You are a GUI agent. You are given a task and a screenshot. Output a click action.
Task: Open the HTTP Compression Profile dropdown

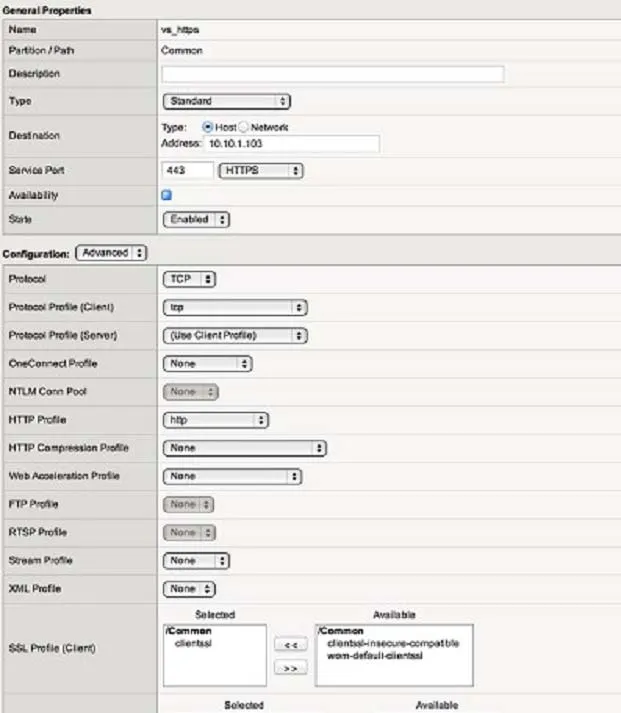[245, 448]
